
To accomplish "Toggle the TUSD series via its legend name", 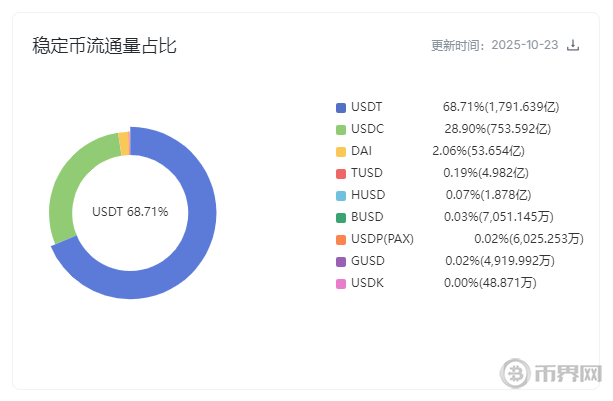I will click(x=367, y=173).
